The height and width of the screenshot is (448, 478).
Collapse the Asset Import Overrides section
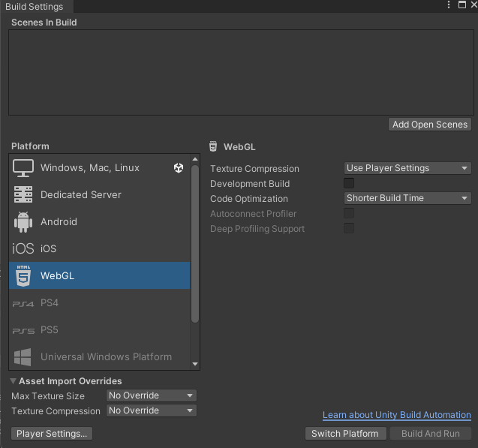coord(14,381)
